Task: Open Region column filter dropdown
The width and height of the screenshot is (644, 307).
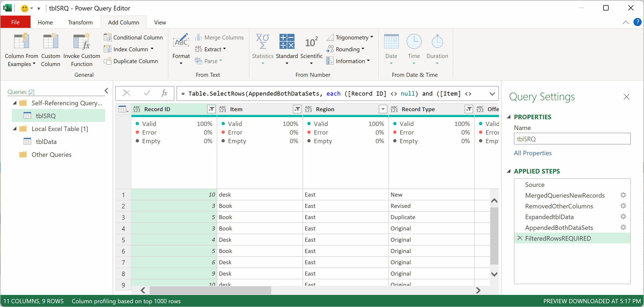Action: coord(383,109)
